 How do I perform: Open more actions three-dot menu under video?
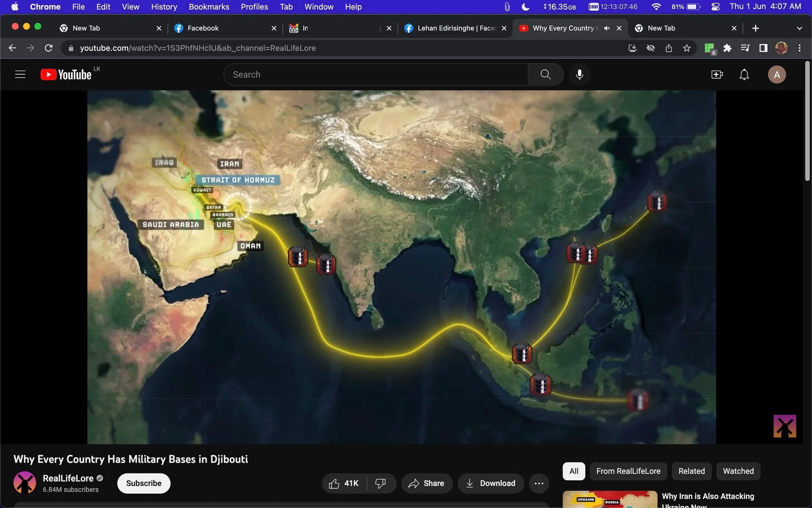(x=539, y=483)
